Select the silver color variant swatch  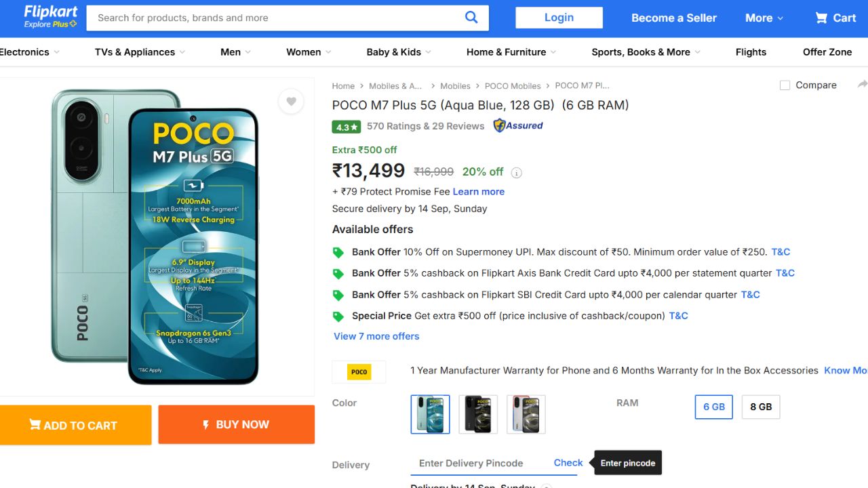click(x=526, y=414)
